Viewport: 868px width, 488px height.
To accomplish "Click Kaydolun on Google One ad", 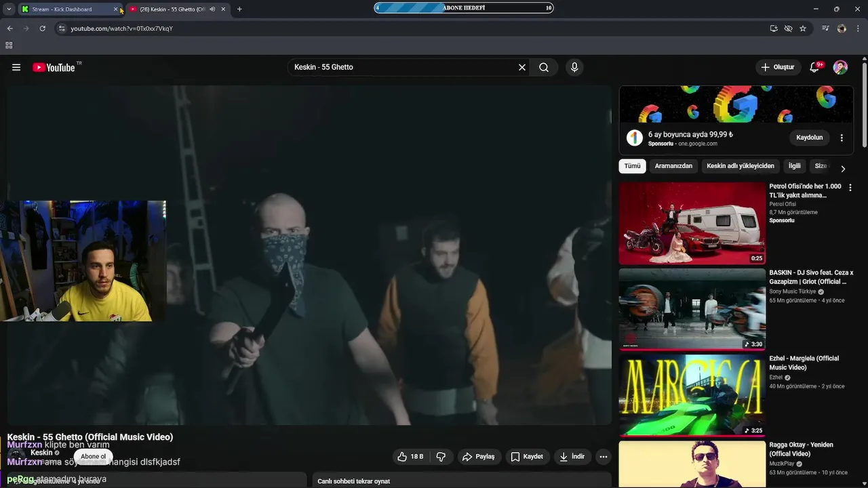I will pyautogui.click(x=810, y=138).
